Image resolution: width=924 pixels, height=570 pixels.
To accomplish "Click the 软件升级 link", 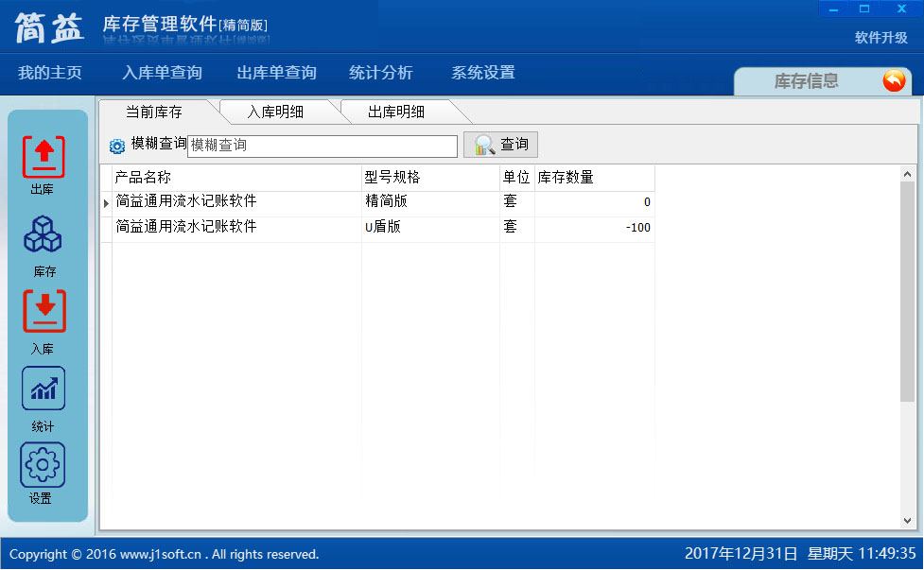I will click(880, 38).
